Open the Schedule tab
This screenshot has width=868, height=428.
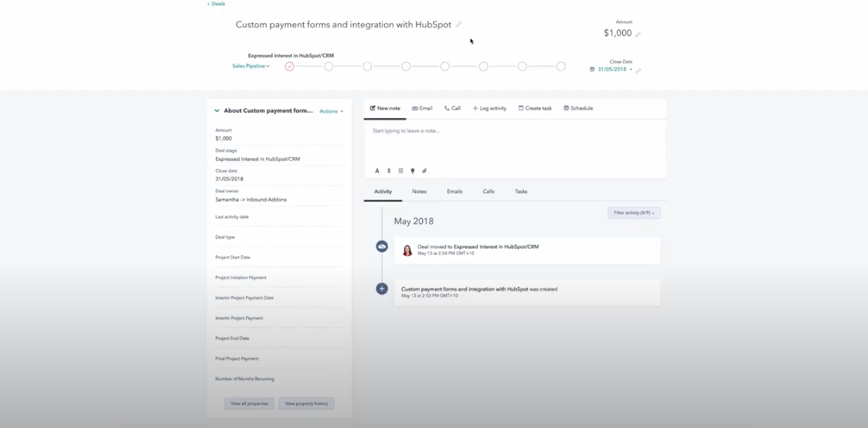578,109
